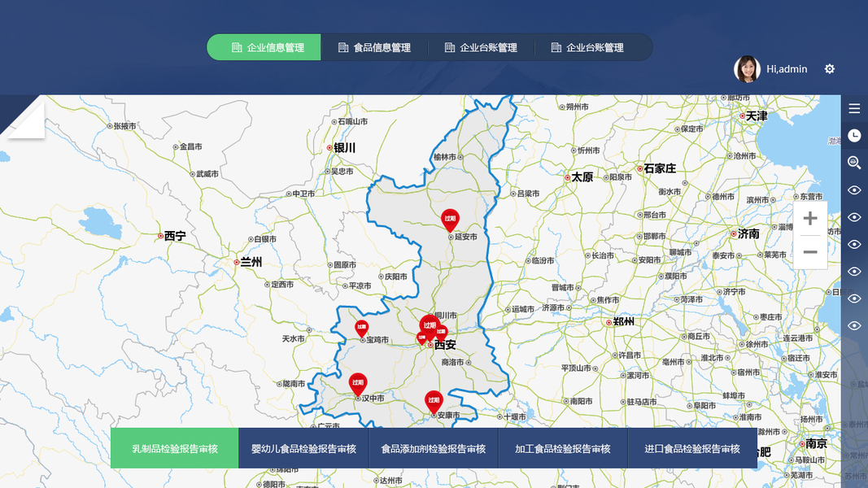This screenshot has height=488, width=868.
Task: Click the 石家庄 city label
Action: pos(660,168)
